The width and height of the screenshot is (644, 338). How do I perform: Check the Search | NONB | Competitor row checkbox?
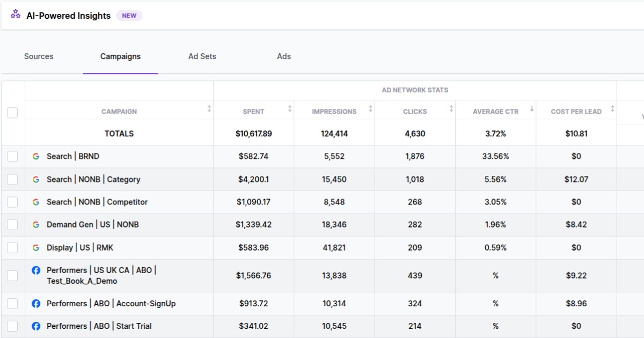click(x=12, y=202)
